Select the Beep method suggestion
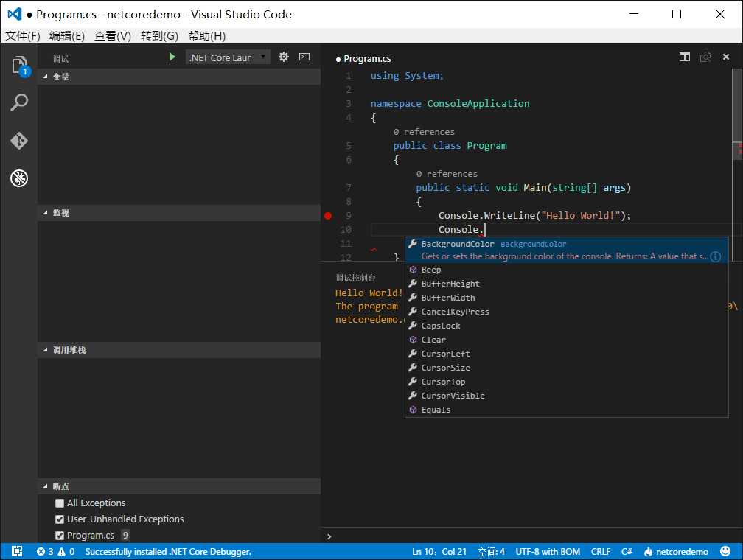Image resolution: width=743 pixels, height=560 pixels. 566,270
